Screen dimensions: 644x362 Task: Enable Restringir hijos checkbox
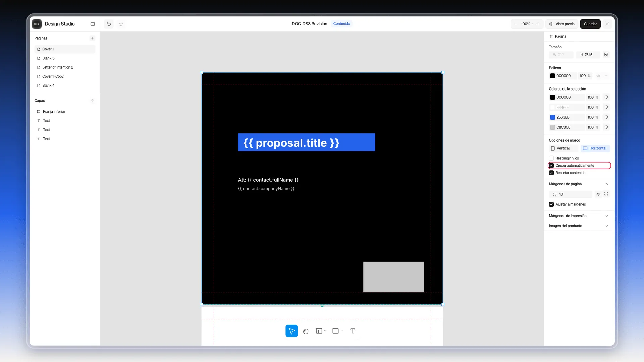pos(551,158)
